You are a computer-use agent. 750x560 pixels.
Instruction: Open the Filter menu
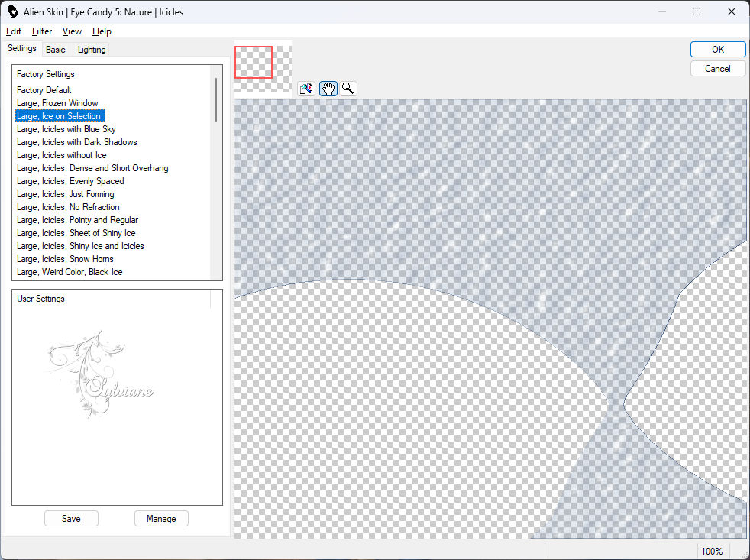click(x=41, y=31)
